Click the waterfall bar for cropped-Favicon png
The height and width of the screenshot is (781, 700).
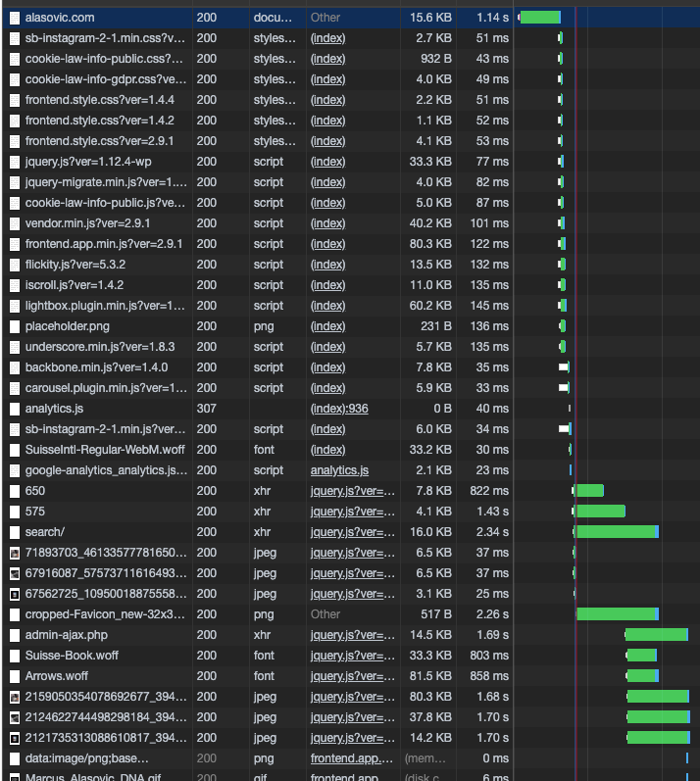pyautogui.click(x=616, y=614)
